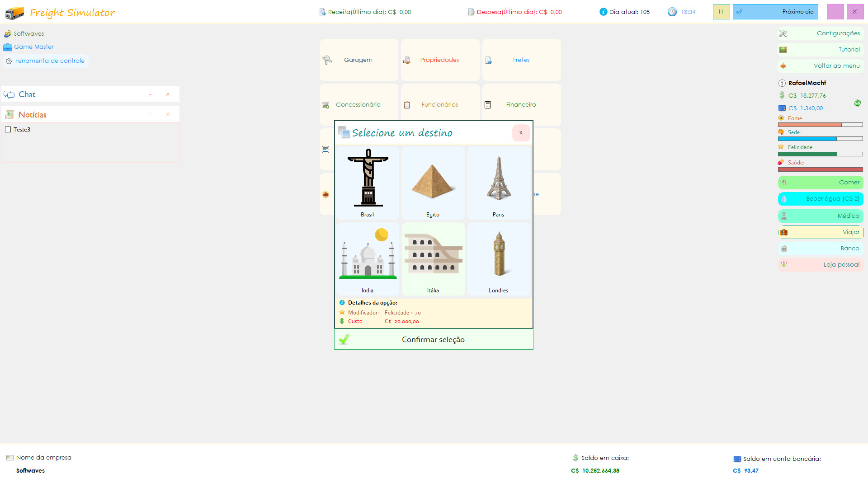Collapse the Chat panel with minus
Image resolution: width=868 pixels, height=488 pixels.
click(151, 94)
